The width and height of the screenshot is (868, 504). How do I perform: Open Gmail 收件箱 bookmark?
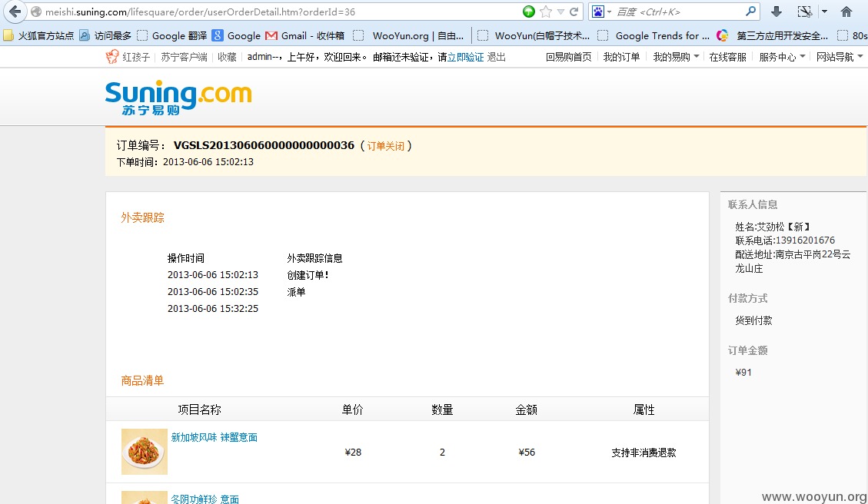click(305, 35)
